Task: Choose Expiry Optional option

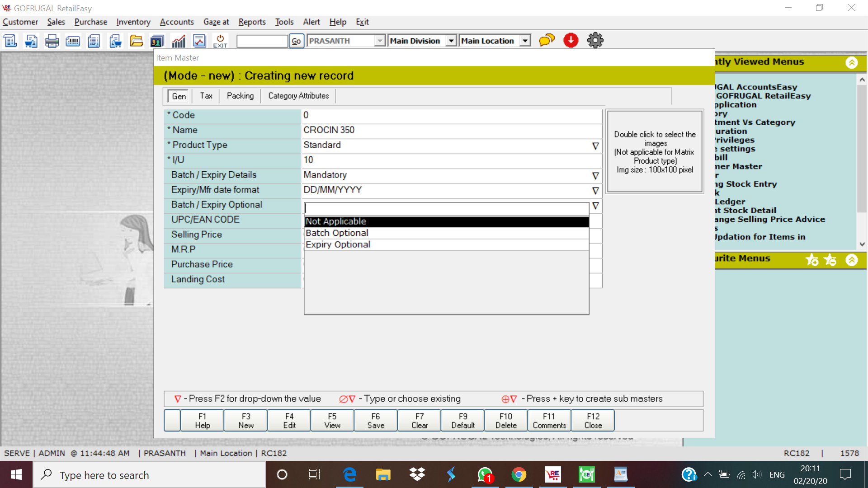Action: click(338, 244)
